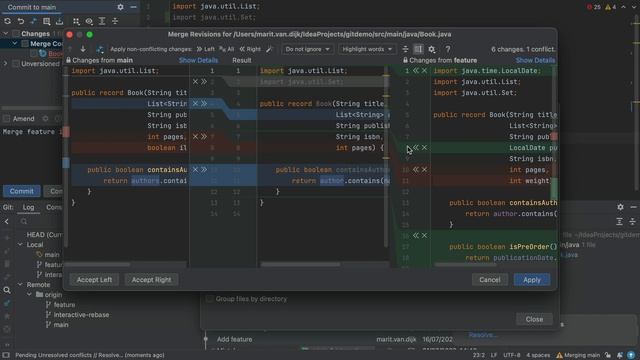The image size is (640, 360).
Task: Apply All non-conflicting changes
Action: click(227, 49)
